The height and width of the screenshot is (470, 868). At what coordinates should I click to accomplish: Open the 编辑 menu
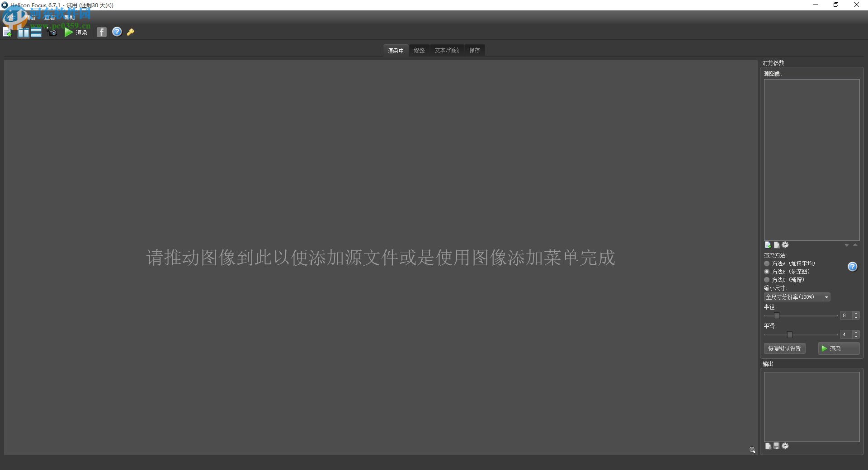30,18
